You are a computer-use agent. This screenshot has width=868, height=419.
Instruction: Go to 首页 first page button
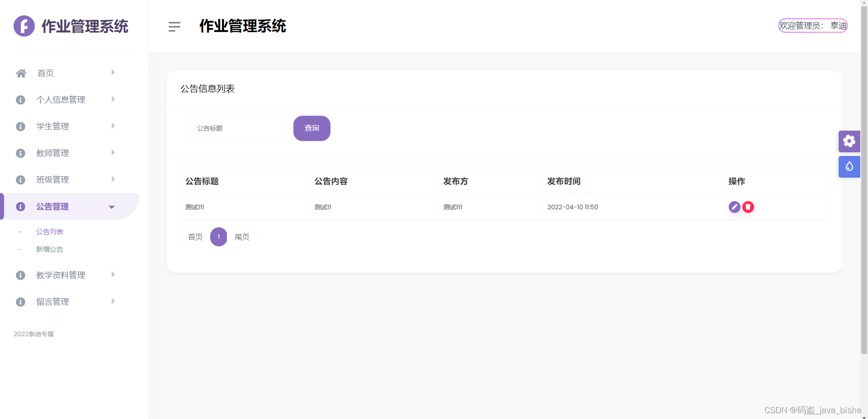pyautogui.click(x=195, y=237)
